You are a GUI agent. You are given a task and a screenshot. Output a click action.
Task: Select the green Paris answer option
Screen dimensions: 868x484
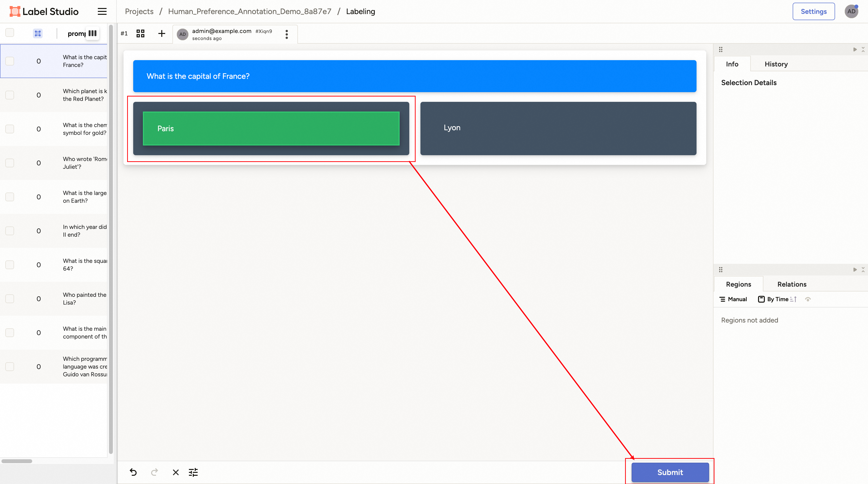(271, 129)
